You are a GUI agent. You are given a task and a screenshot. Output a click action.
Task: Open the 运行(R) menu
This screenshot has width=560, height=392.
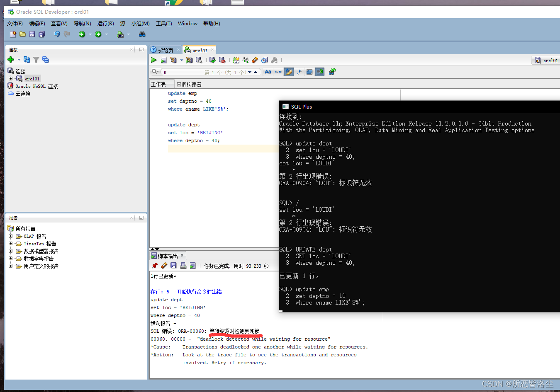coord(105,24)
